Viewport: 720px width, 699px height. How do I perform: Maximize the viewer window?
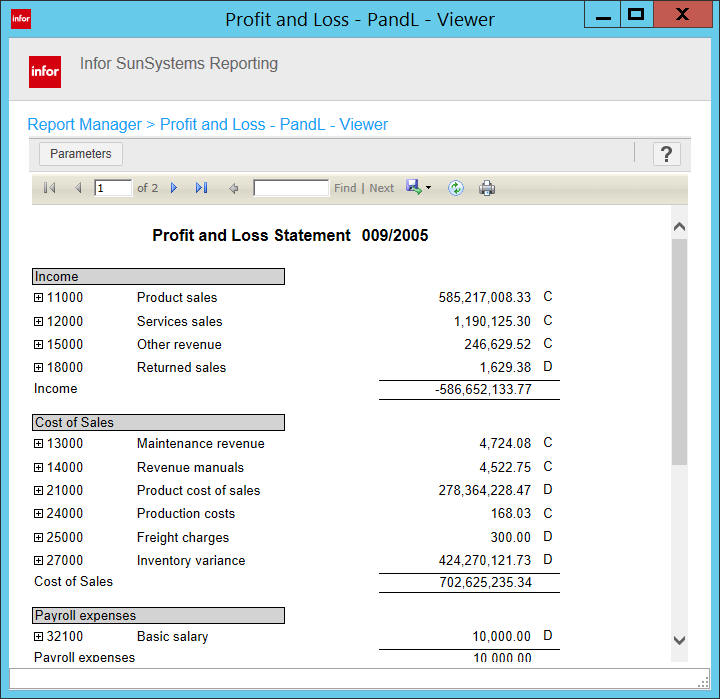click(x=636, y=15)
